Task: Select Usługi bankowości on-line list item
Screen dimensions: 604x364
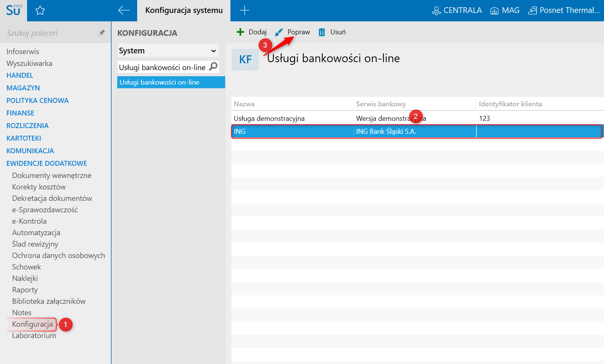Action: (171, 82)
